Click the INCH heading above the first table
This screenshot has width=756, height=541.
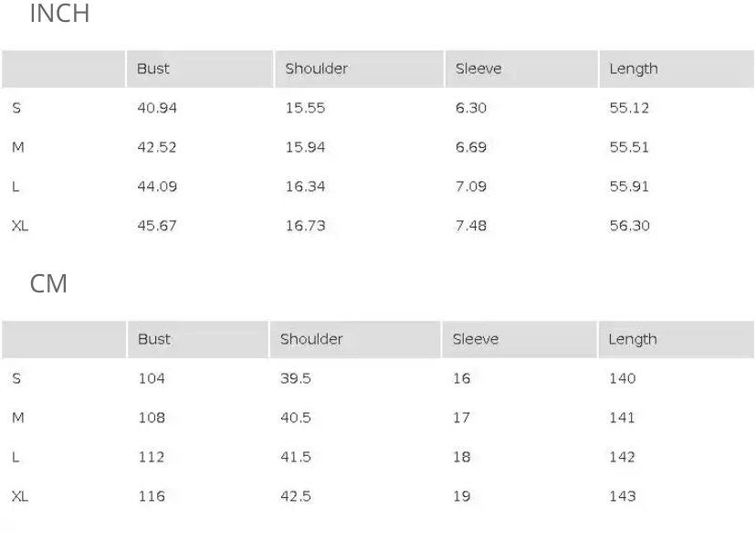point(59,15)
